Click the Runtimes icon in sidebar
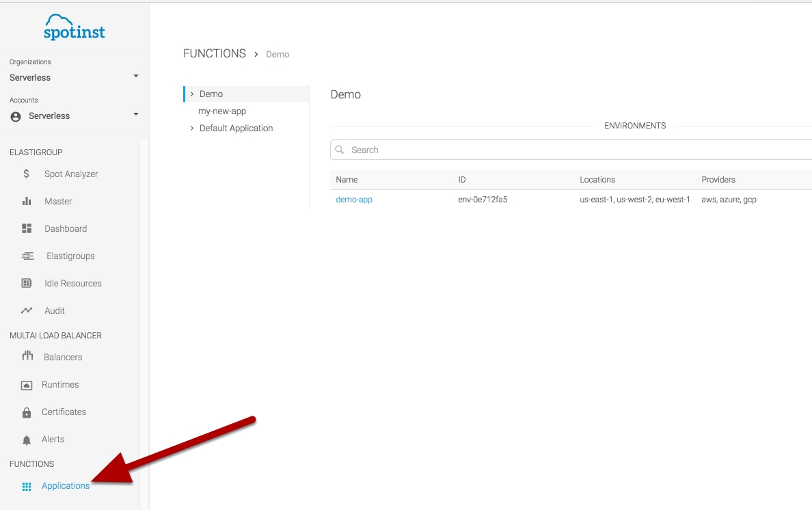 [x=27, y=385]
